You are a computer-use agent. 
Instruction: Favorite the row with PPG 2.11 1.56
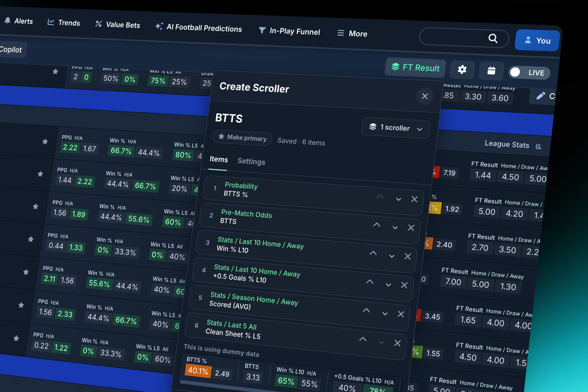tap(26, 272)
